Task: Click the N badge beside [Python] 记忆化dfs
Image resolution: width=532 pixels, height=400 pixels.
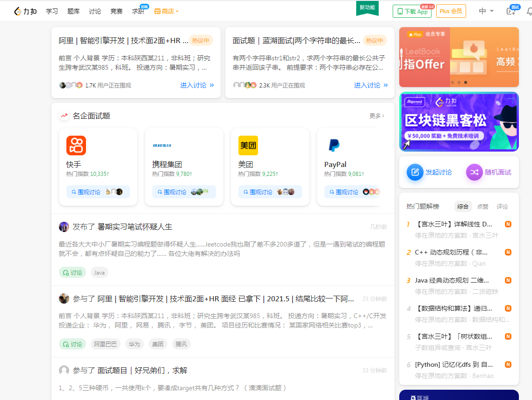Action: point(508,365)
